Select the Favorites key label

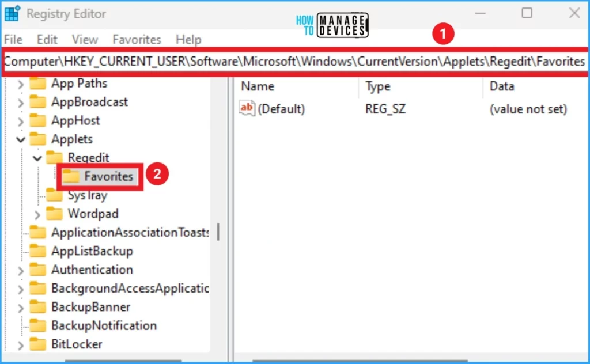pos(109,176)
